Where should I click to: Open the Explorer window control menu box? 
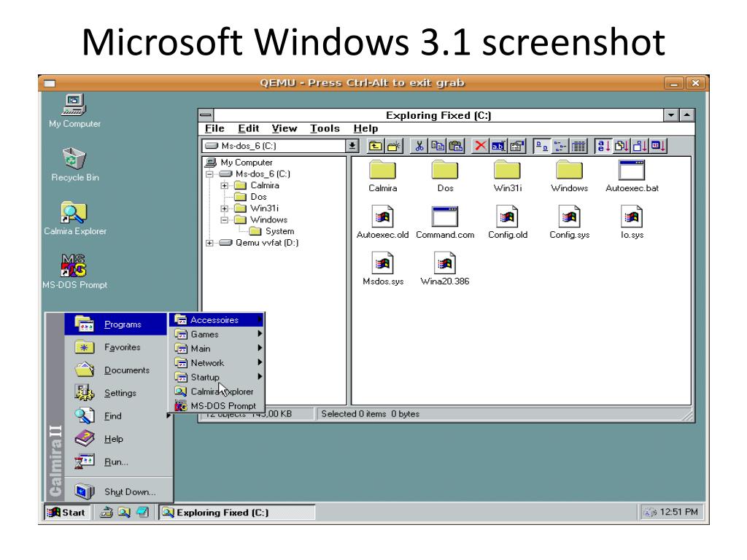coord(206,114)
